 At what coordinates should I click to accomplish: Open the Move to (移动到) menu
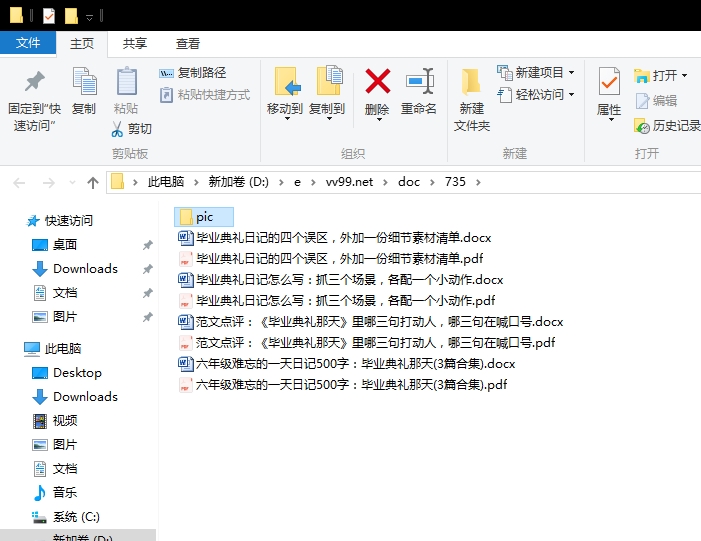click(285, 94)
